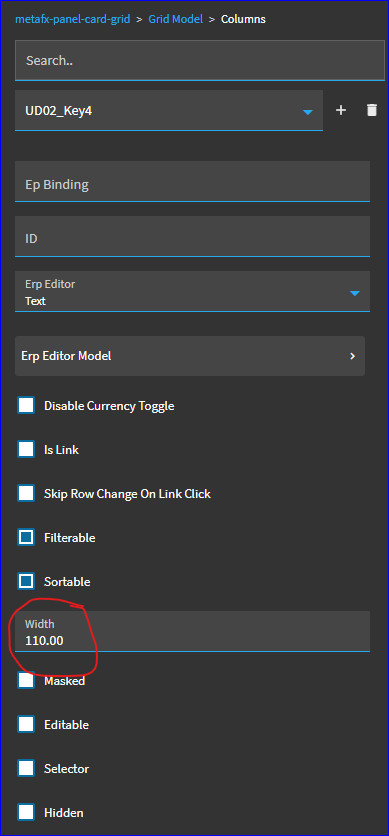Click into the ID input field
This screenshot has height=836, width=389.
tap(192, 237)
